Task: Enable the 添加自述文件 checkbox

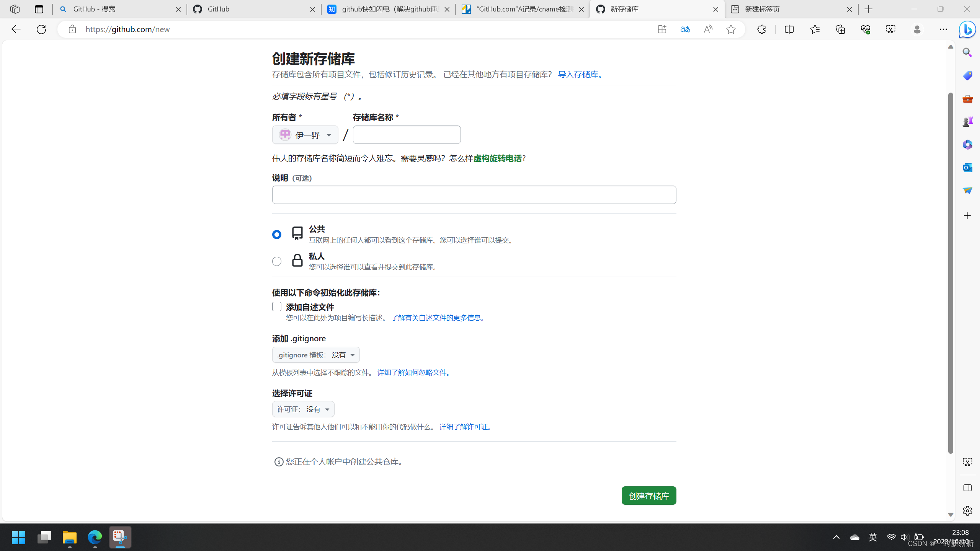Action: pyautogui.click(x=276, y=306)
